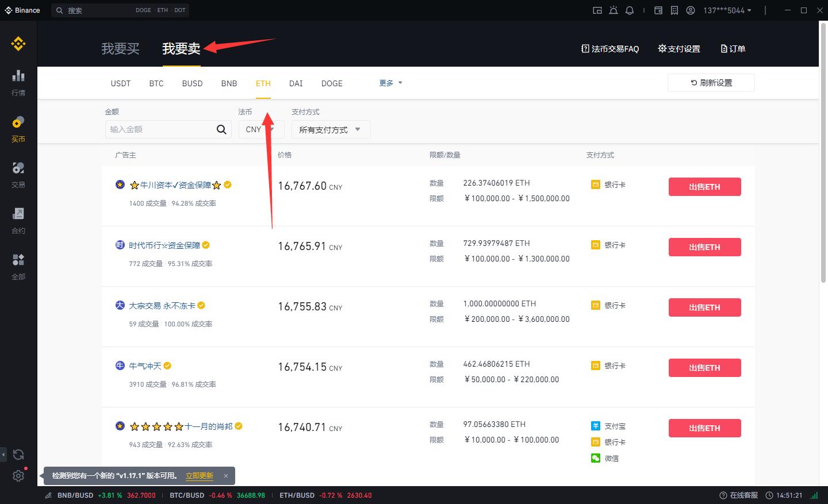The width and height of the screenshot is (828, 504).
Task: Select the ETH quick search tag
Action: coord(163,10)
